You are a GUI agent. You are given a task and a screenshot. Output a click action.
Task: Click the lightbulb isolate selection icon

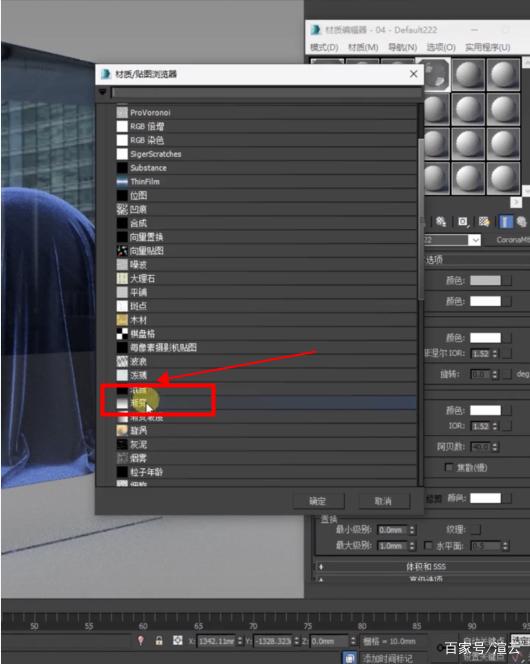click(141, 641)
